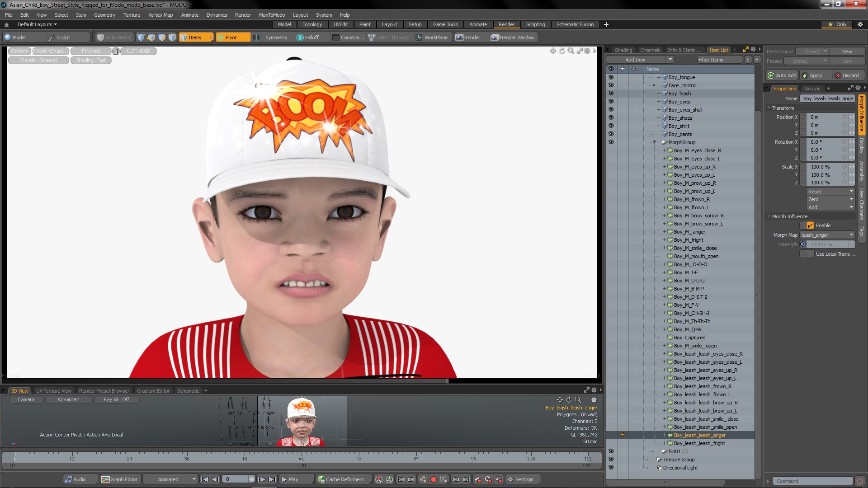Go to first frame in transport
The width and height of the screenshot is (868, 488).
[204, 479]
